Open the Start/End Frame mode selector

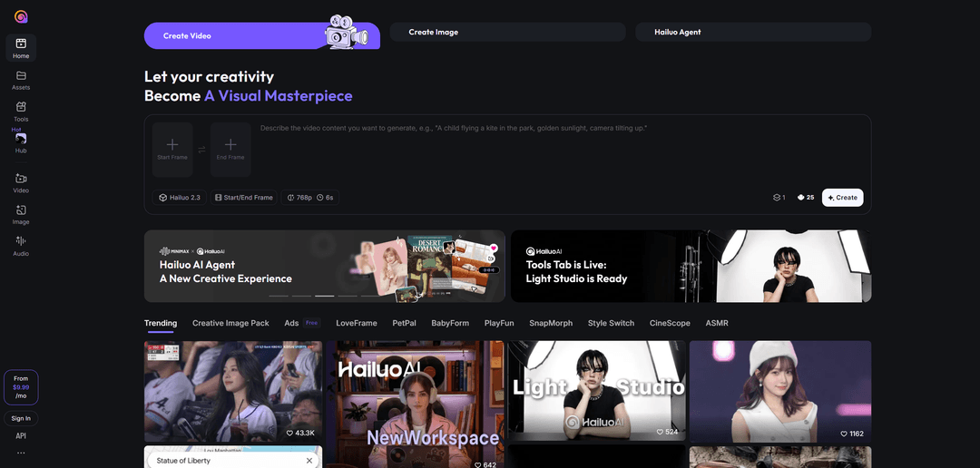[244, 198]
